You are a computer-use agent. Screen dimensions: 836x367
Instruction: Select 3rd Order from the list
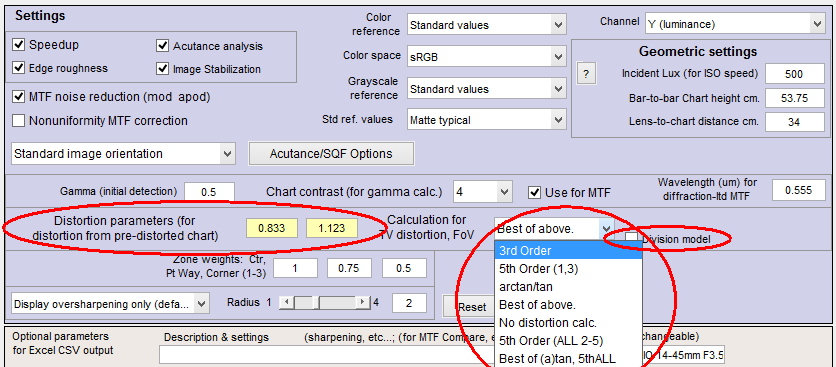[x=568, y=251]
